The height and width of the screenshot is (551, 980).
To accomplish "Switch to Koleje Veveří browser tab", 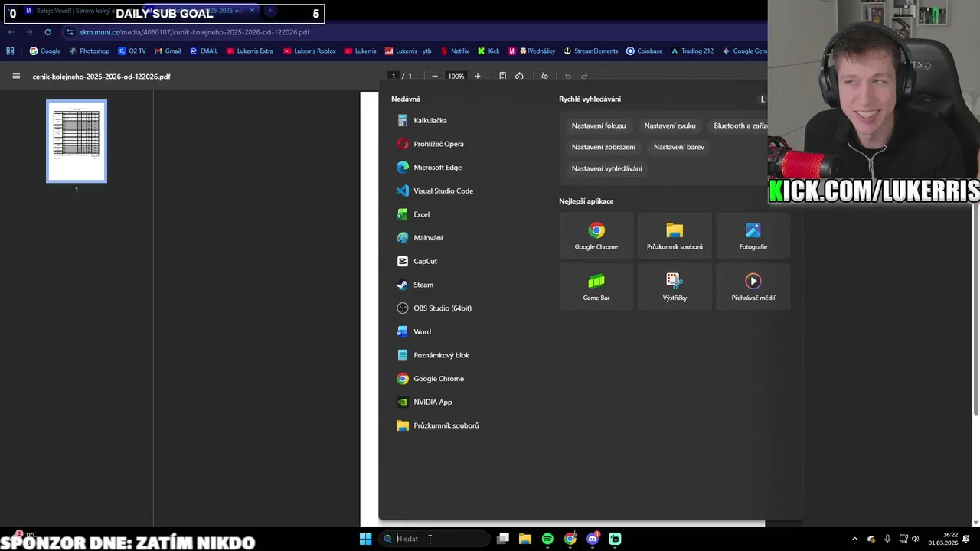I will [x=75, y=11].
